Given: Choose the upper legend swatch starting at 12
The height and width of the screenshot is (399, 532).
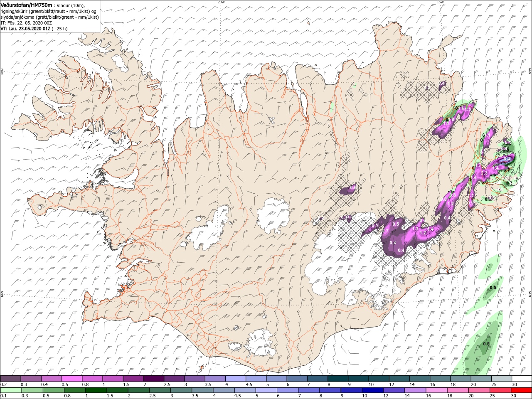Looking at the screenshot, I should tap(399, 379).
